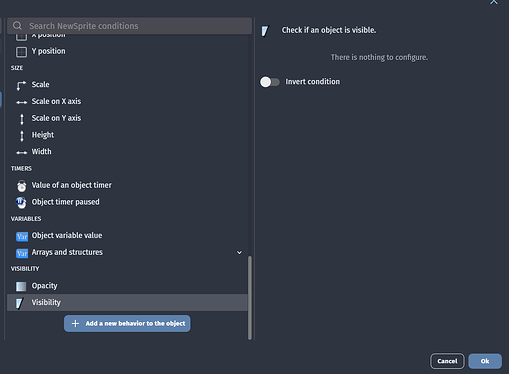The width and height of the screenshot is (509, 374).
Task: Focus the Search NewSprite conditions field
Action: click(129, 26)
